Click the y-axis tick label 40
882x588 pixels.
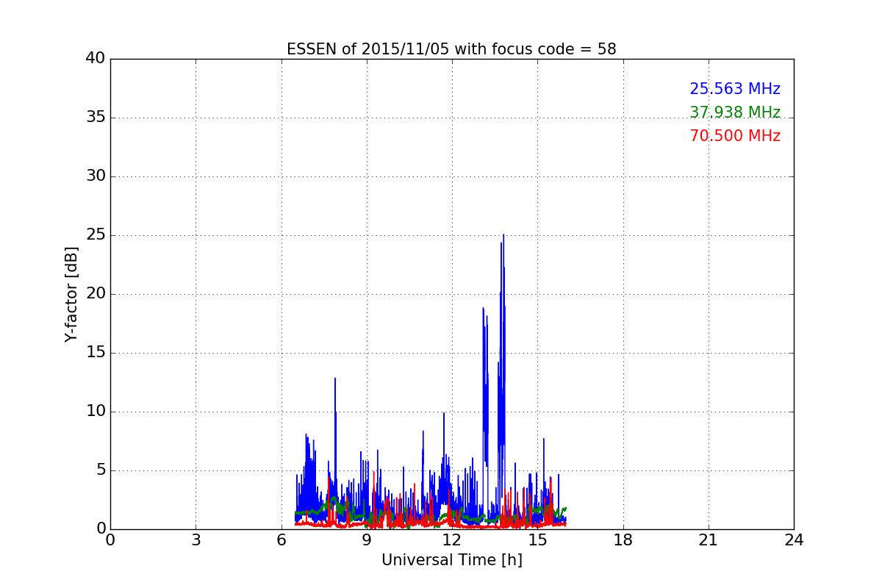(96, 59)
